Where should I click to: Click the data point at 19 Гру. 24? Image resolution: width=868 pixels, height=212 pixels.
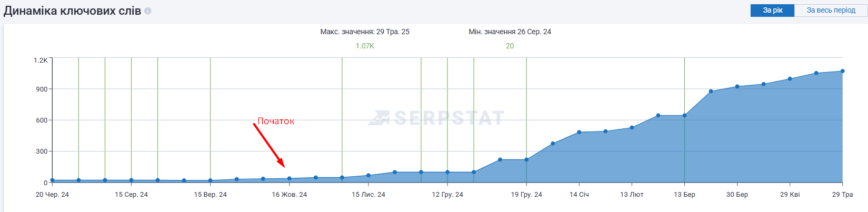(x=526, y=160)
